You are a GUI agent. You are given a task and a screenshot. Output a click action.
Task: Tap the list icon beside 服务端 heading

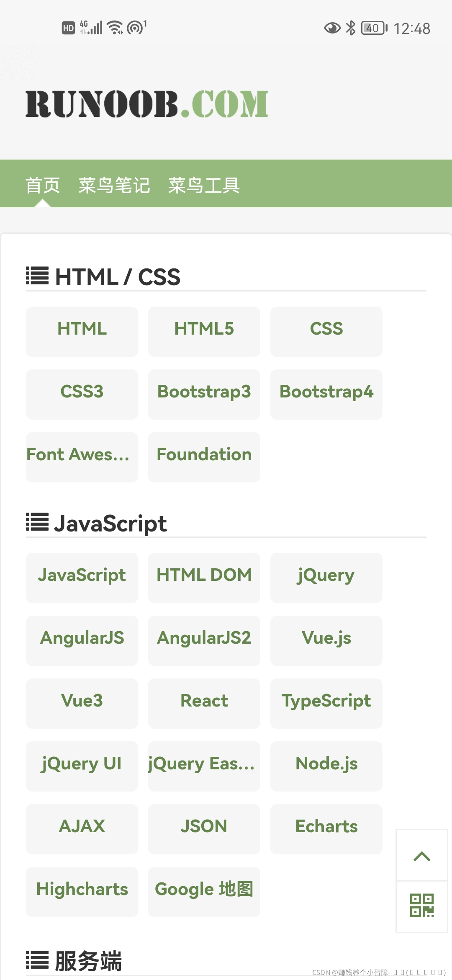(37, 960)
